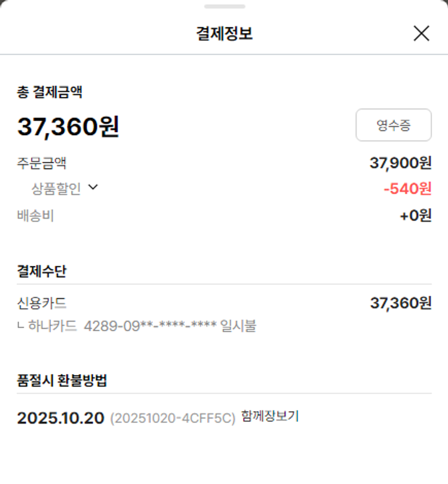
Task: Click the drag handle atop the sheet
Action: pos(224,7)
